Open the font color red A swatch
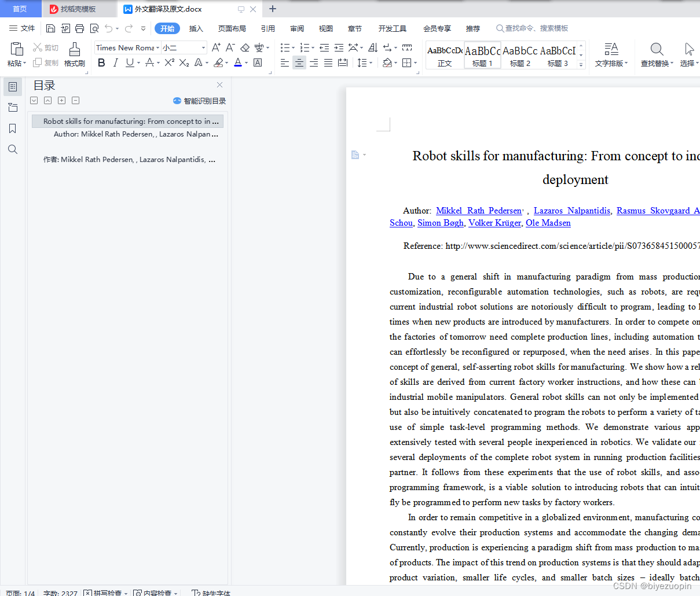The image size is (700, 596). pyautogui.click(x=237, y=62)
